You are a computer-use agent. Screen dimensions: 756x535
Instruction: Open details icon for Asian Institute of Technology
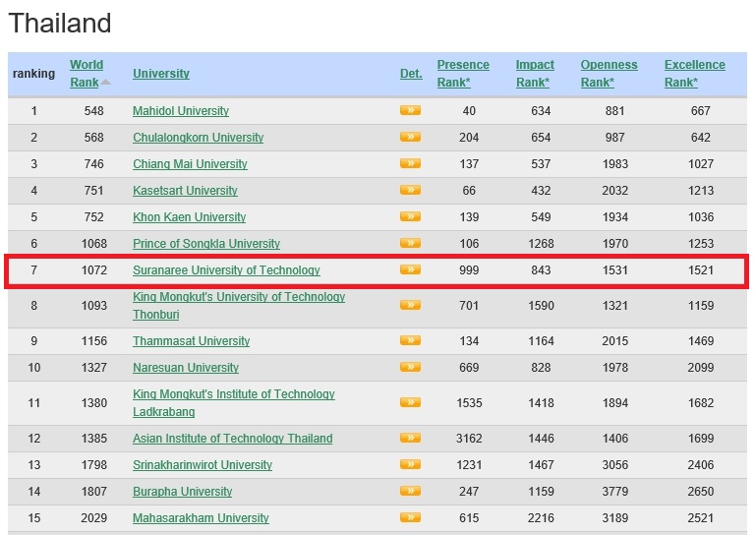pyautogui.click(x=410, y=438)
